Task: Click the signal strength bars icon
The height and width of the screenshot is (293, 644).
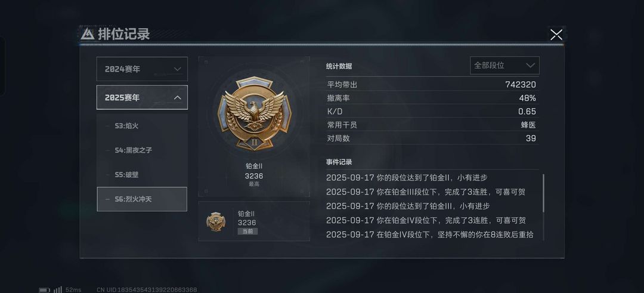Action: [58, 289]
